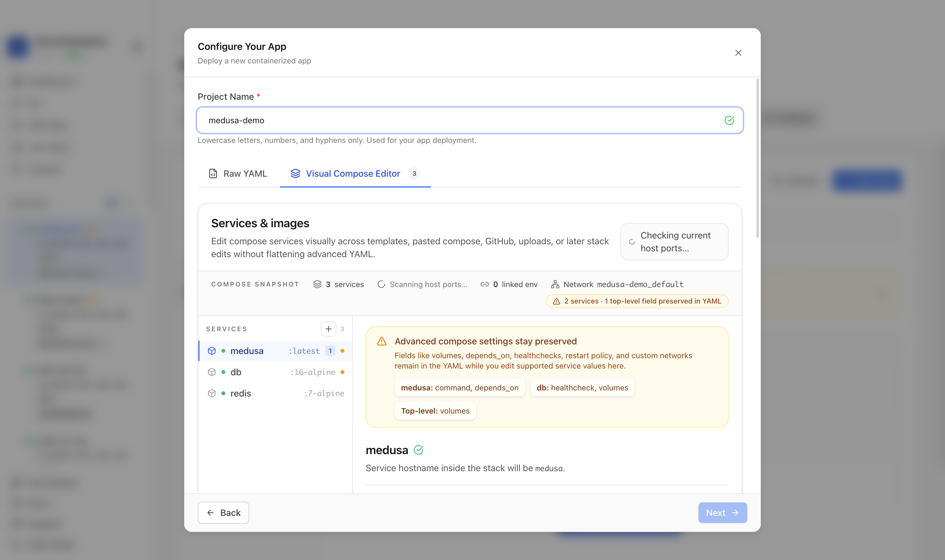Click the warning triangle in Advanced compose settings notice
Viewport: 945px width, 560px height.
[x=381, y=341]
